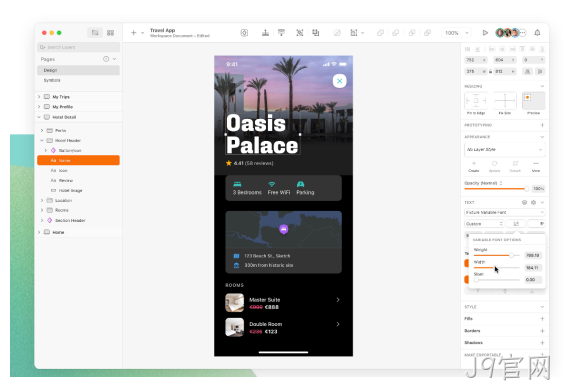Viewport: 564px width, 391px height.
Task: Click the flip vertical button in inspector
Action: 540,71
